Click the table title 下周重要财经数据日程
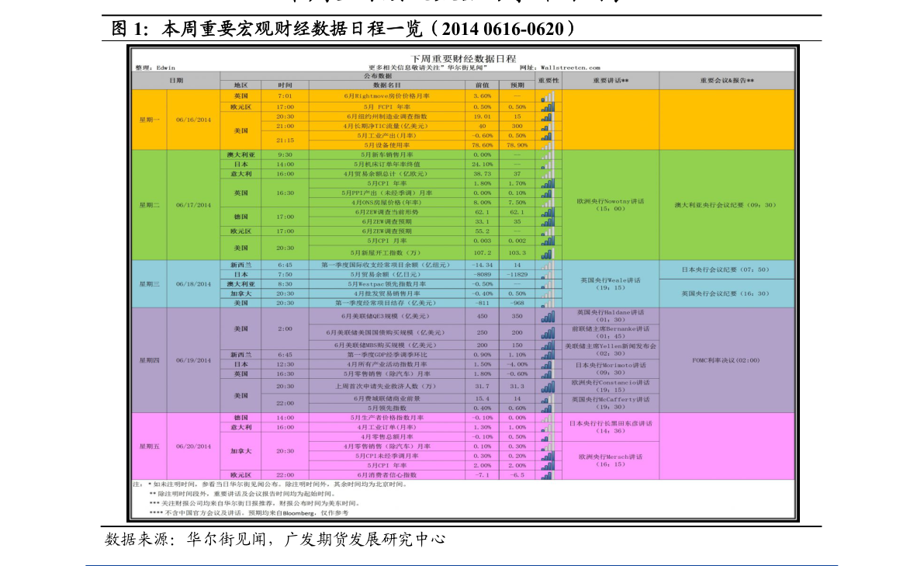The image size is (924, 566). (462, 58)
